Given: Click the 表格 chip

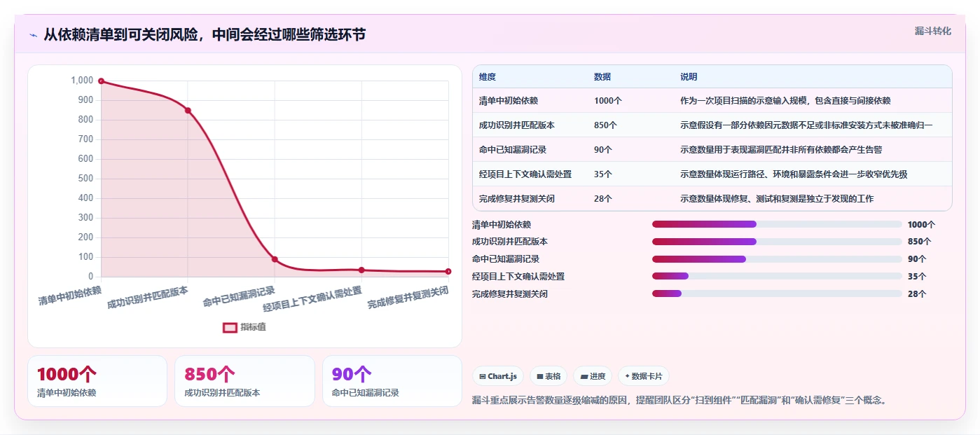Looking at the screenshot, I should pos(548,376).
